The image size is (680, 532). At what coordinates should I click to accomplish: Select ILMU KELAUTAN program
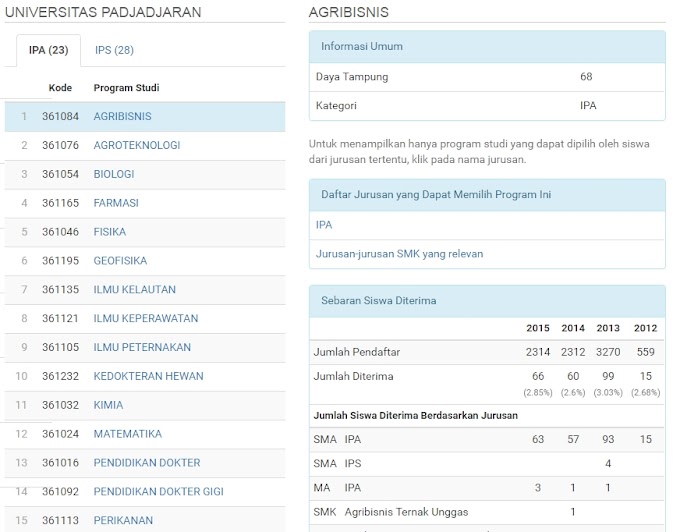134,290
